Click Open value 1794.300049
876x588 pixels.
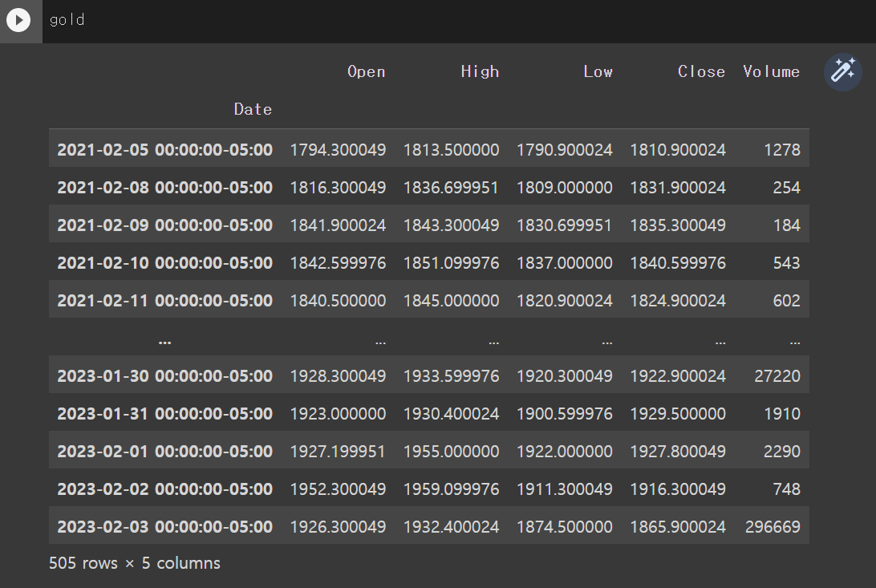click(338, 150)
